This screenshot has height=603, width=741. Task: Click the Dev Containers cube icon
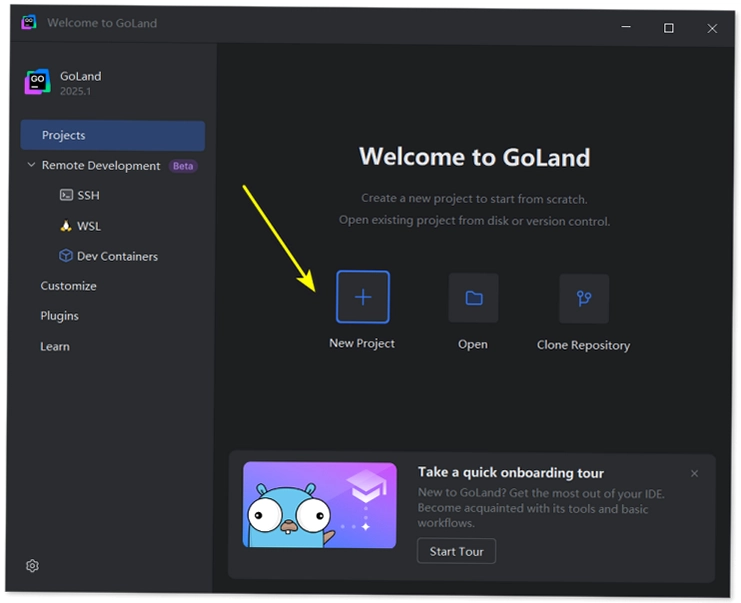click(x=65, y=256)
